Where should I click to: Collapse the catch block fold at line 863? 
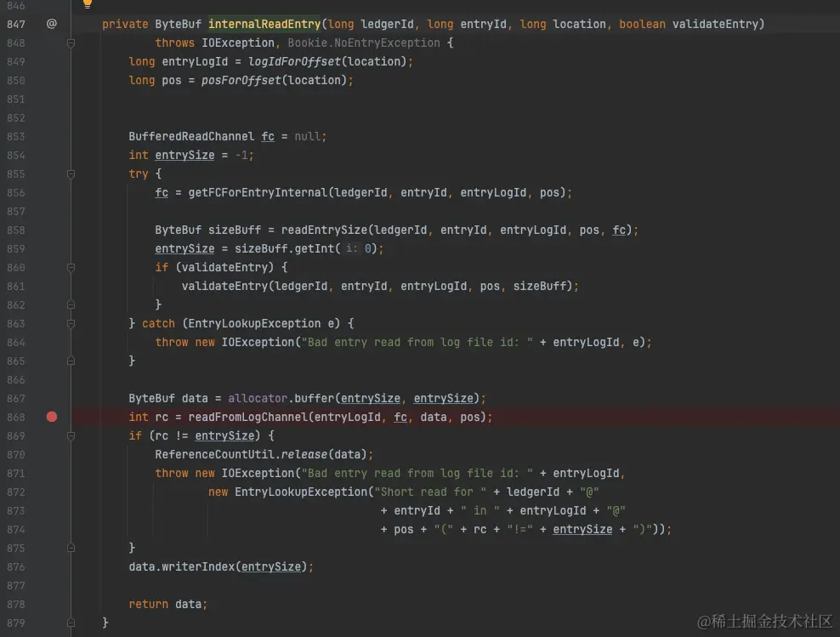coord(71,323)
